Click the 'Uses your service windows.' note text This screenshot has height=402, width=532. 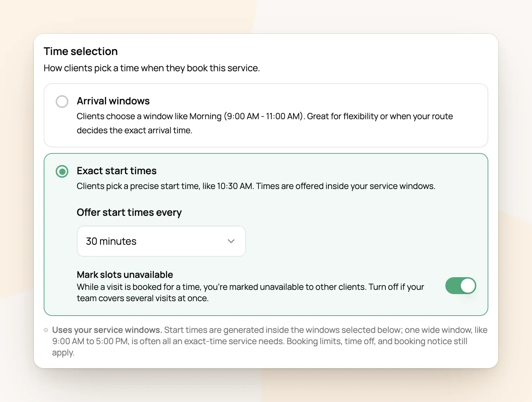(107, 330)
